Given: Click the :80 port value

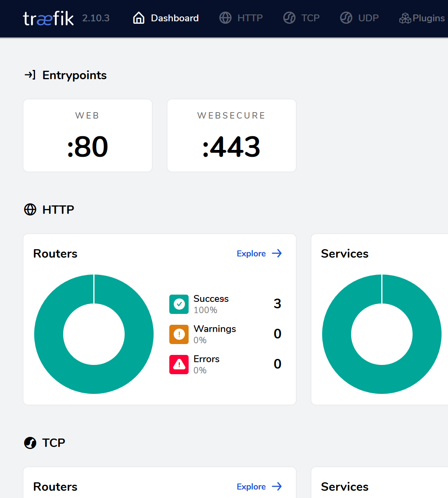Looking at the screenshot, I should click(x=88, y=147).
